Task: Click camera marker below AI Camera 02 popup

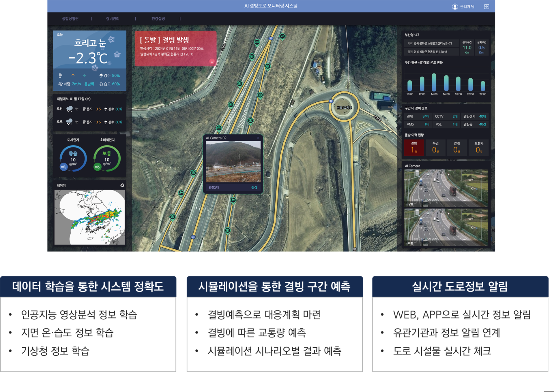Action: point(233,200)
